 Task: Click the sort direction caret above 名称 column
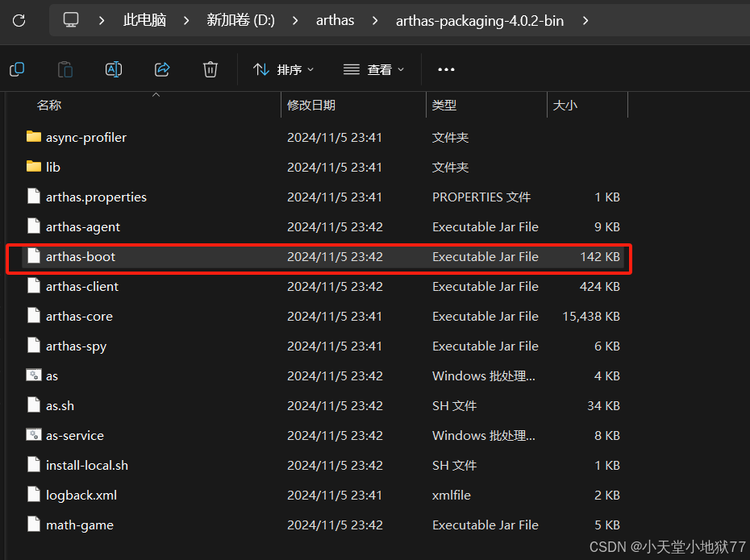tap(156, 96)
